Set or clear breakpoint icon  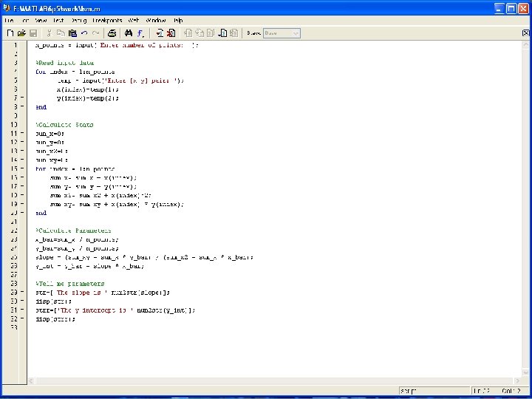coord(160,33)
